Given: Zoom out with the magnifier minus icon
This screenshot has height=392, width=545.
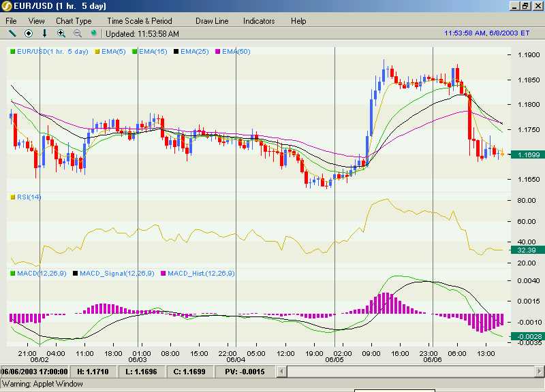Looking at the screenshot, I should [78, 33].
